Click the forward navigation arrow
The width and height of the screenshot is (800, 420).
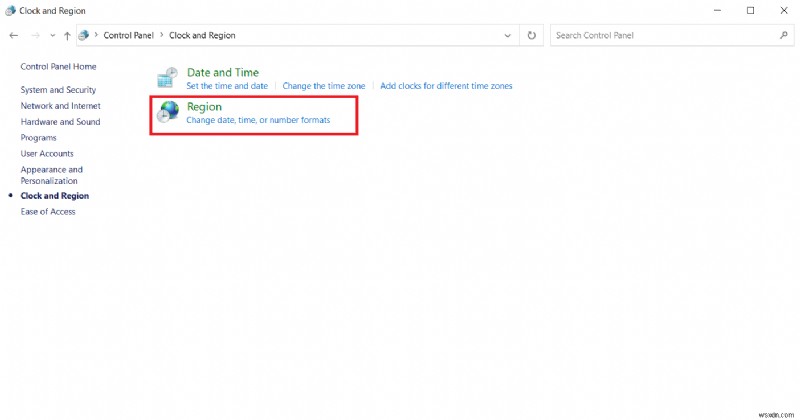pos(35,35)
